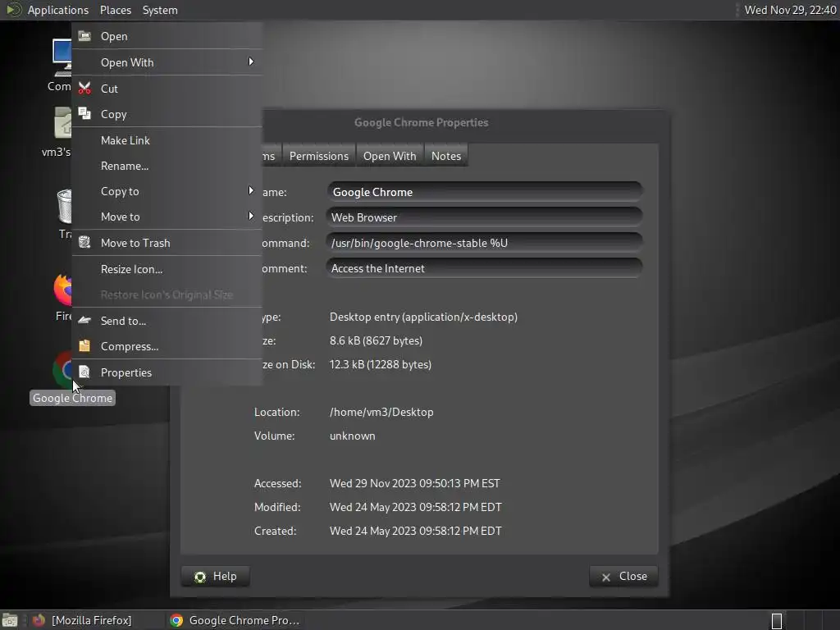Select Copy to menu entry
Screen dimensions: 840x630
(167, 190)
